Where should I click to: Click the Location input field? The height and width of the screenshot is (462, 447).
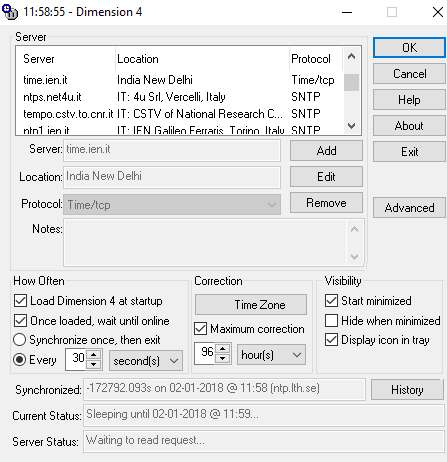point(172,177)
